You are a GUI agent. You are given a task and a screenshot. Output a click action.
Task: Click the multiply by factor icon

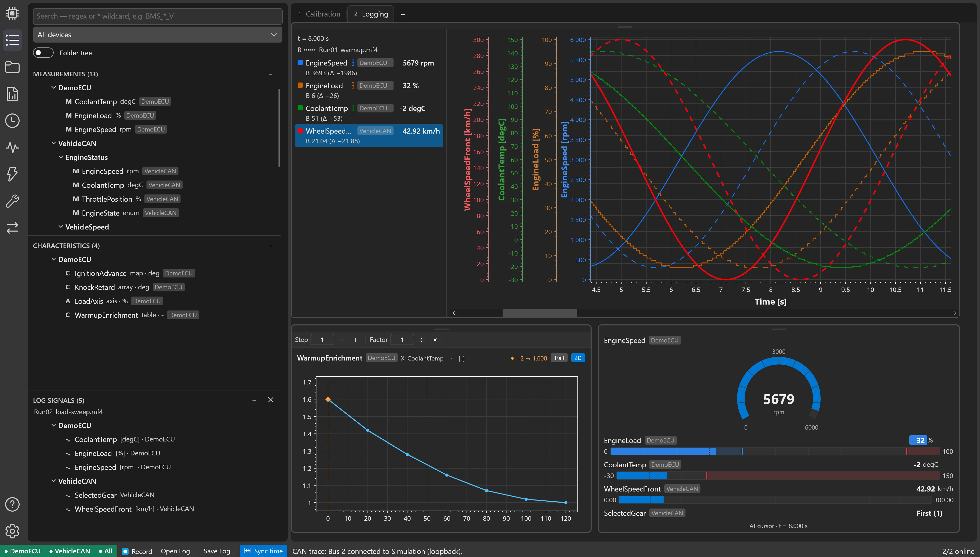pyautogui.click(x=435, y=340)
